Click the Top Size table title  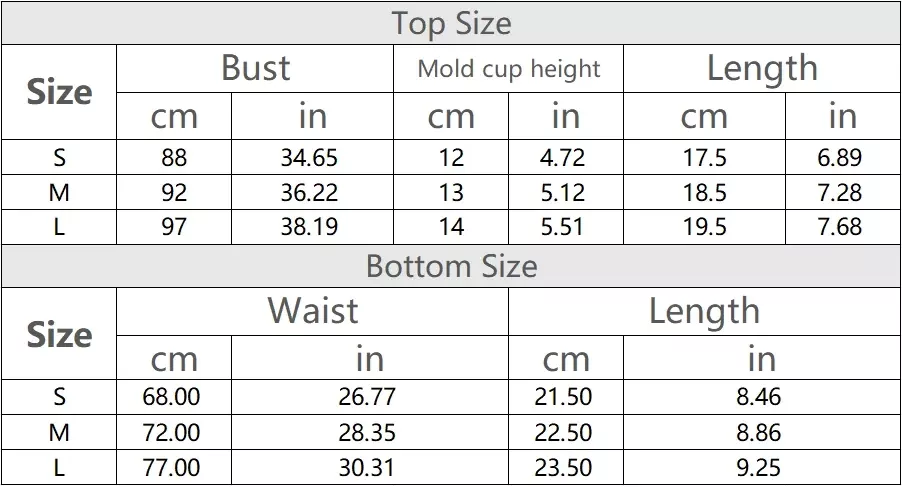451,23
